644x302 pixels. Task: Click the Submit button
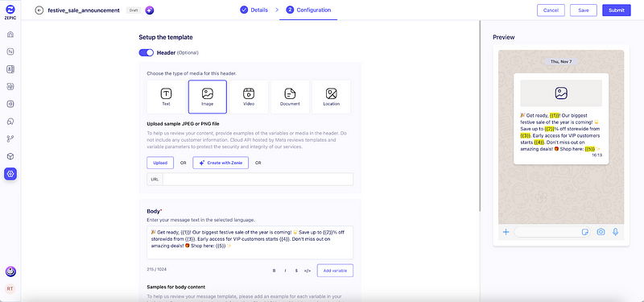click(x=617, y=10)
